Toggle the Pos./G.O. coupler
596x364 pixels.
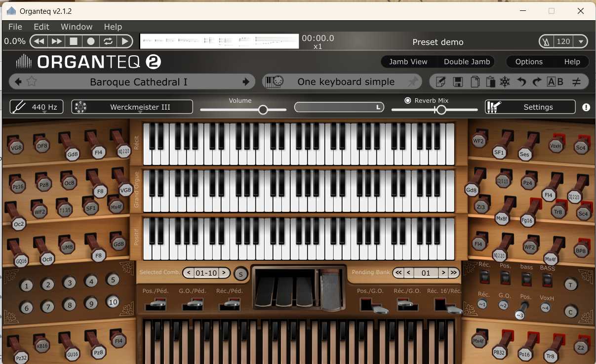coord(374,306)
